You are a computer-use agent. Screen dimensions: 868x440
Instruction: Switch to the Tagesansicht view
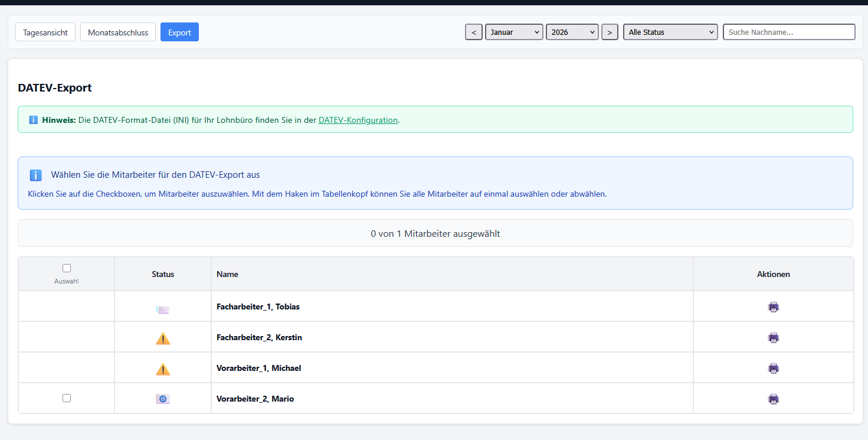[x=45, y=32]
